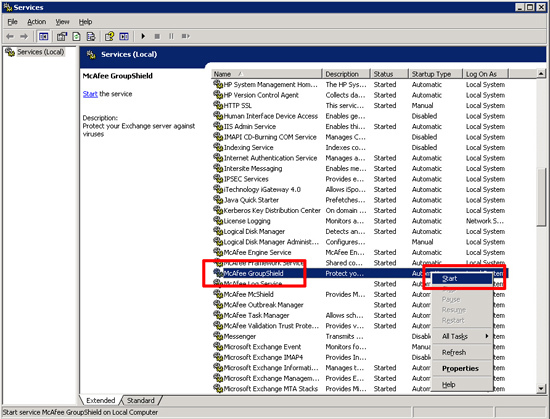This screenshot has width=550, height=419.
Task: Switch to the Standard tab
Action: [x=141, y=400]
